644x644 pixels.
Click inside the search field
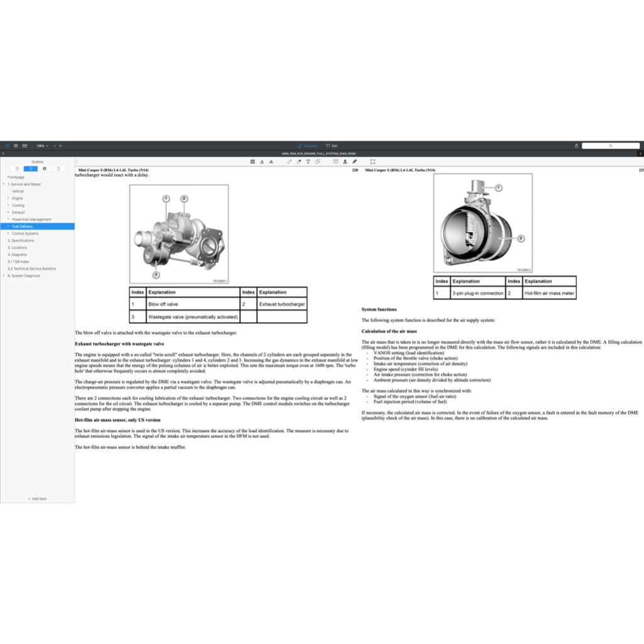click(x=610, y=145)
